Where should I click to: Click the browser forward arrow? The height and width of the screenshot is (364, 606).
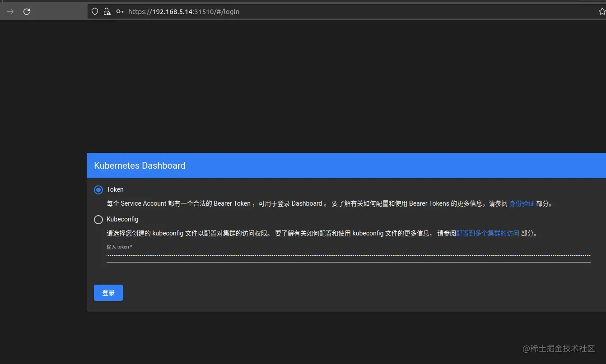10,12
